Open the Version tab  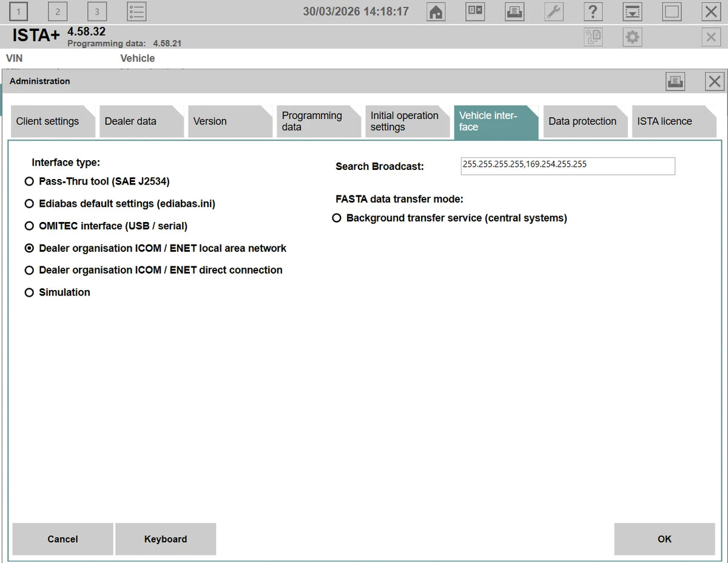coord(229,121)
